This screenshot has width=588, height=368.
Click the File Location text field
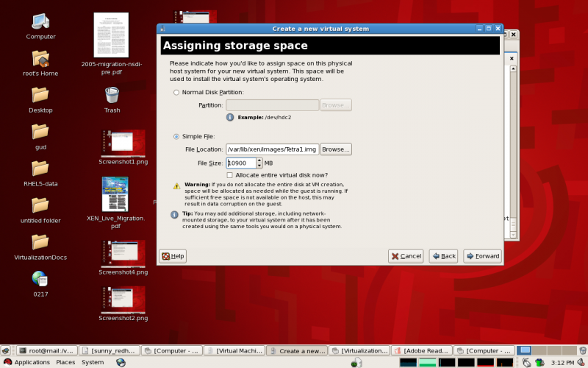pyautogui.click(x=272, y=149)
